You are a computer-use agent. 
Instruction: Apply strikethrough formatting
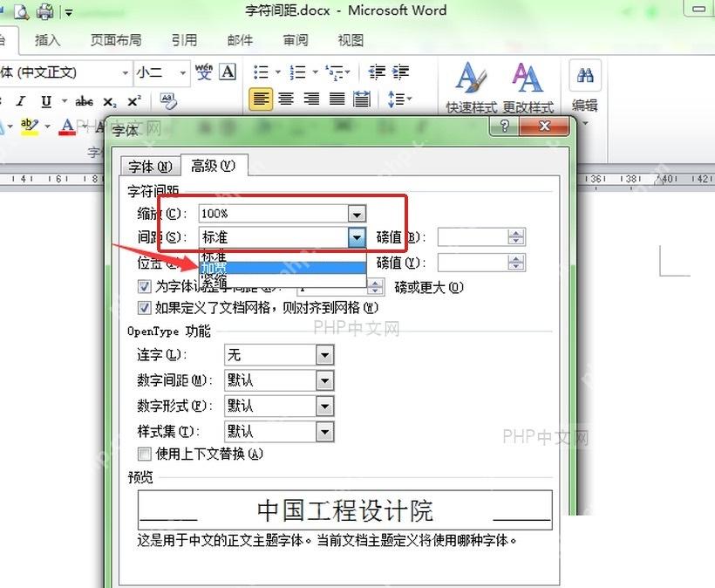coord(85,101)
